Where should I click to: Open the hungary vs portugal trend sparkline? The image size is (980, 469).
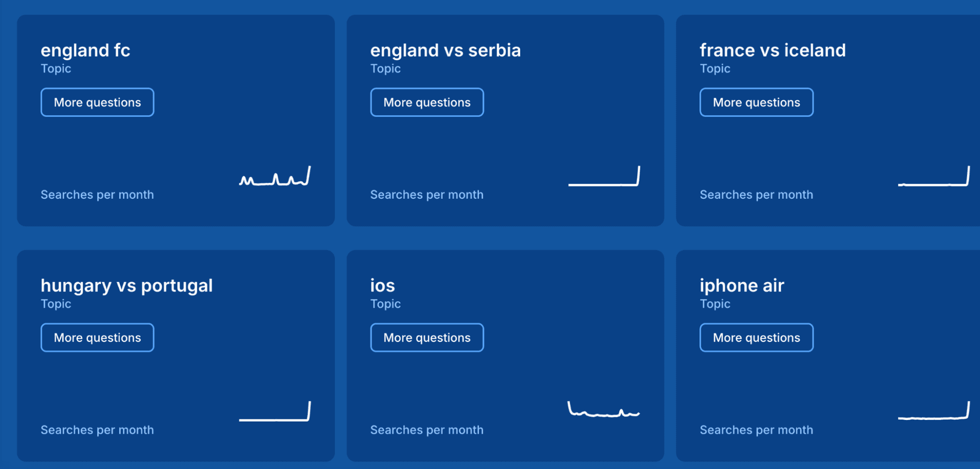pyautogui.click(x=275, y=412)
